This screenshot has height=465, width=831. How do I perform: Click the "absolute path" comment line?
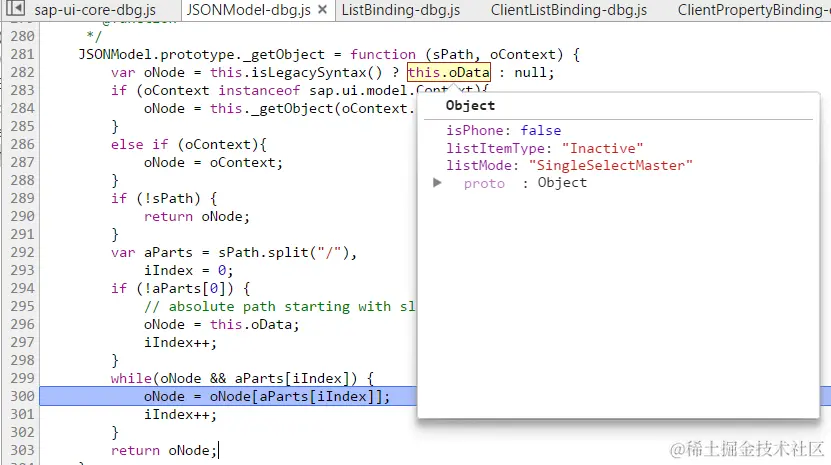(279, 306)
